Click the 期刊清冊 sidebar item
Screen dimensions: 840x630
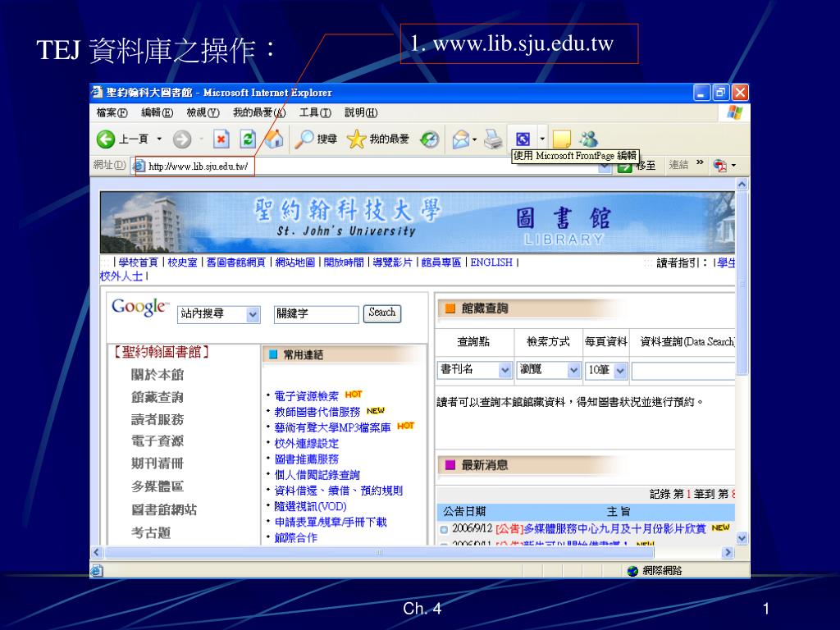(x=157, y=463)
